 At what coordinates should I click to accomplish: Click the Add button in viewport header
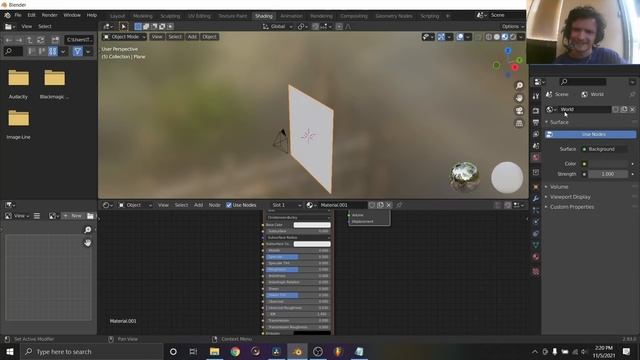tap(192, 37)
